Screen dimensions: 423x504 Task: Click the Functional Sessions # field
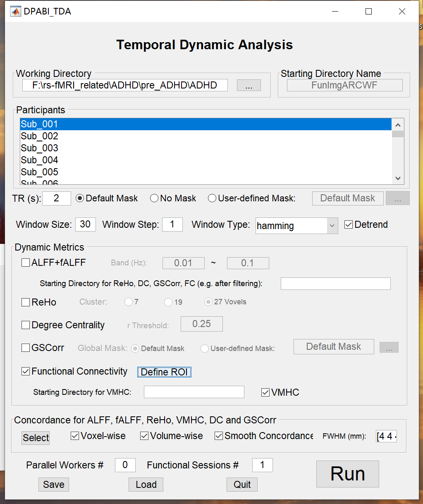262,465
